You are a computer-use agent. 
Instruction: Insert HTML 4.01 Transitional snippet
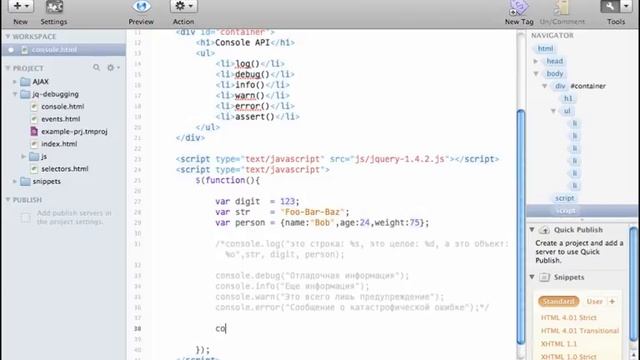tap(580, 331)
